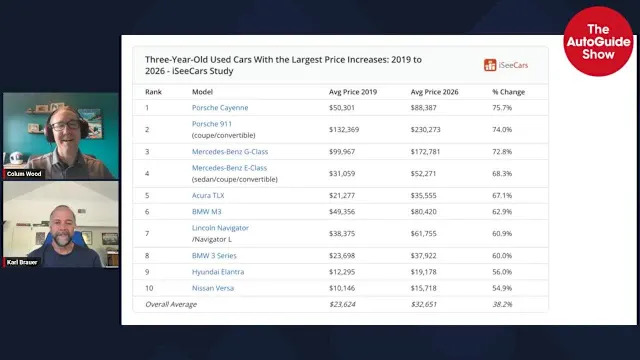Click the $35,555 price cell

point(424,196)
